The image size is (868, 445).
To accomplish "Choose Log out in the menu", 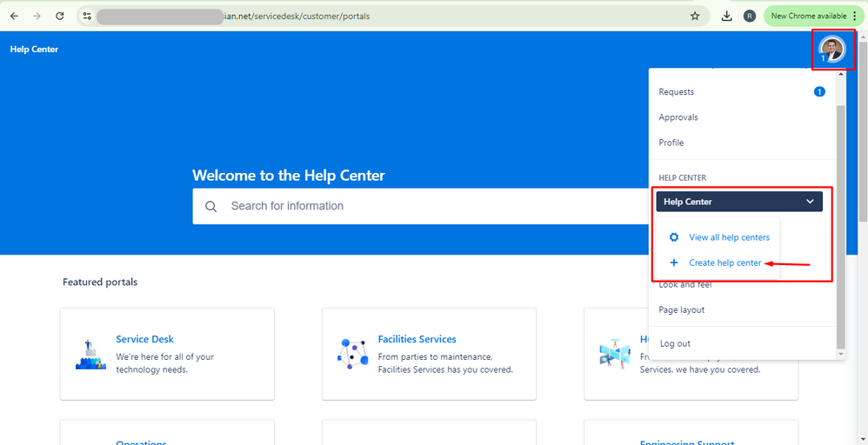I will coord(676,343).
